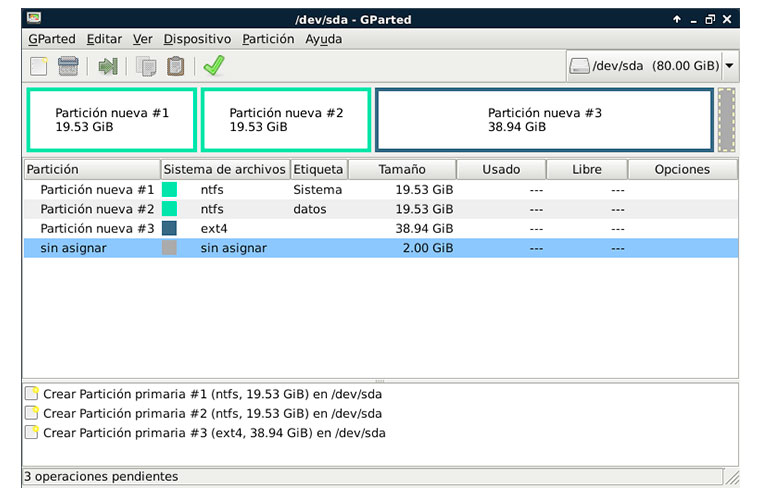Click the window resize grip at bottom corner
This screenshot has height=498, width=760.
pyautogui.click(x=731, y=477)
